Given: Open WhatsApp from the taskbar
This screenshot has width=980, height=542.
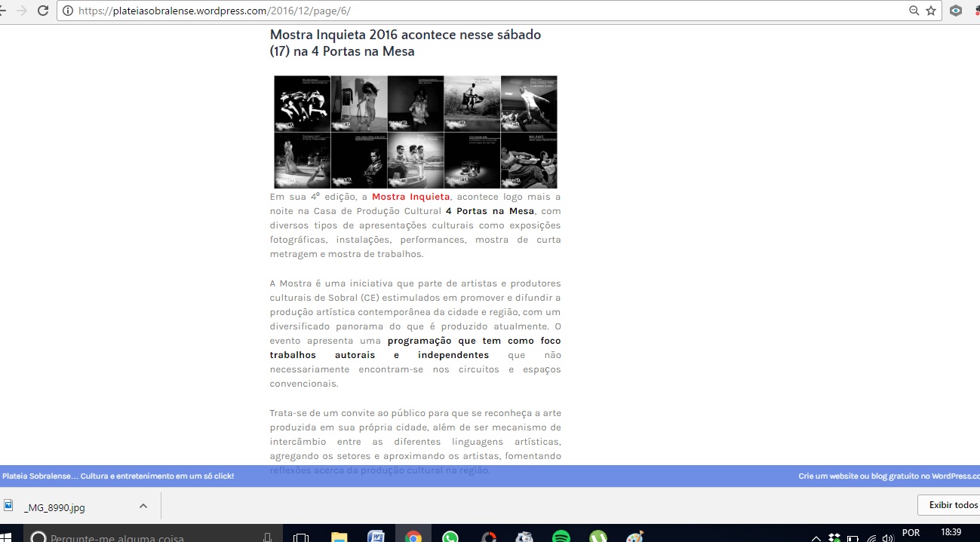Looking at the screenshot, I should [450, 537].
